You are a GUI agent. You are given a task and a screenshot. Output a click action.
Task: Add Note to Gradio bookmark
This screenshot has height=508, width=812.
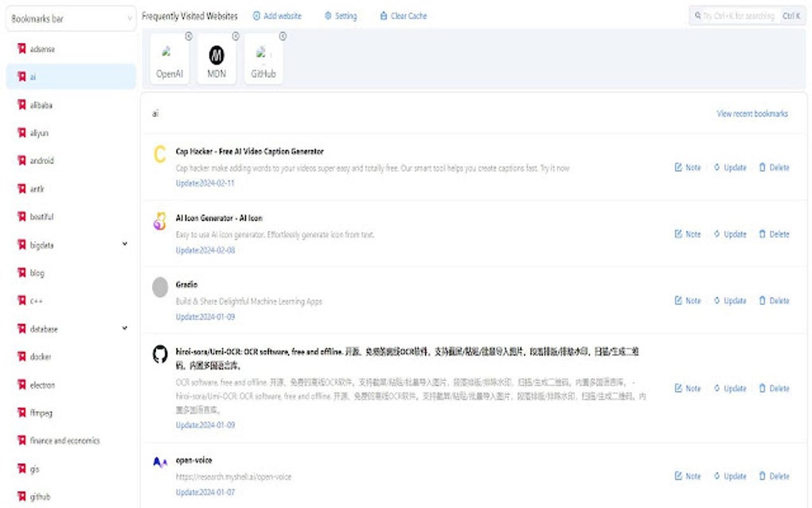pyautogui.click(x=688, y=300)
